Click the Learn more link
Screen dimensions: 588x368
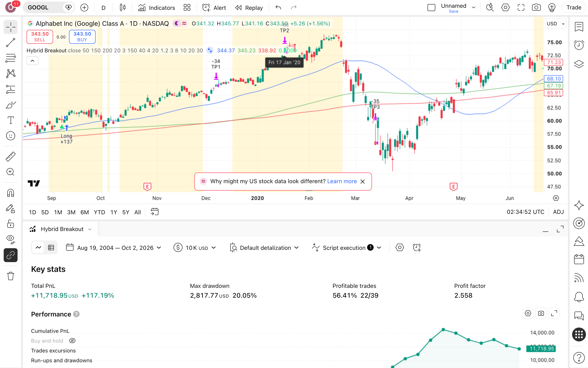pyautogui.click(x=342, y=181)
